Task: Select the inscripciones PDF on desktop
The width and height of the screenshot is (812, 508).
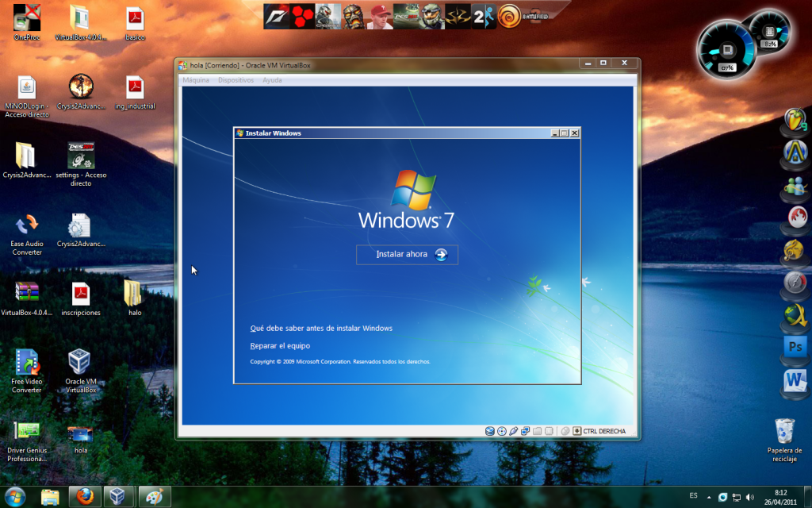Action: (x=80, y=299)
